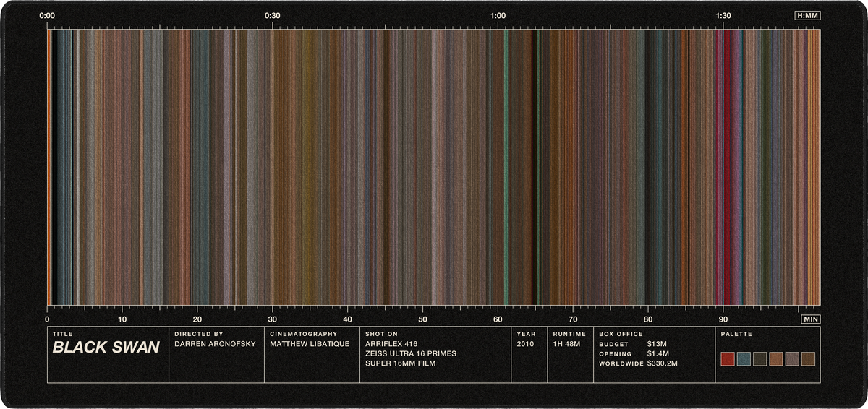This screenshot has height=409, width=868.
Task: Click the RUNTIME label
Action: click(569, 334)
